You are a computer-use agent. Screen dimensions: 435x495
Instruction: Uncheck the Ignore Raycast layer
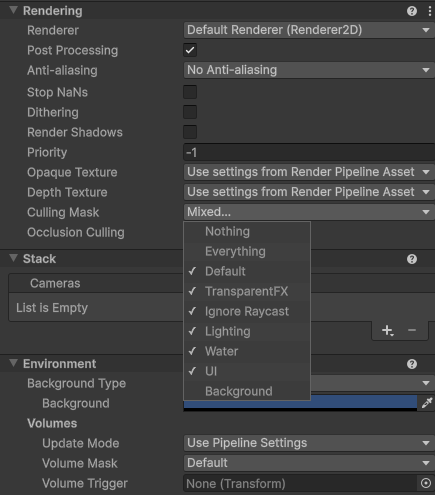[x=247, y=312]
